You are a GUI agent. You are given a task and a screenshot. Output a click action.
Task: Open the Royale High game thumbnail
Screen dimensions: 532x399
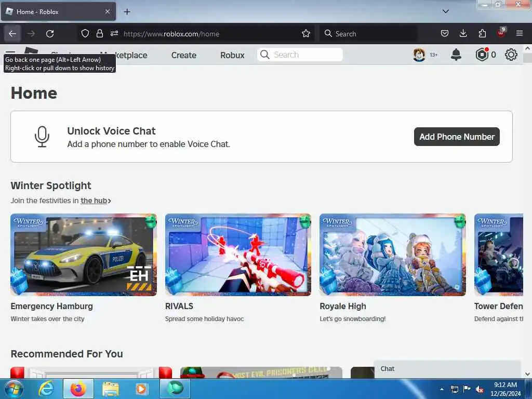point(393,255)
